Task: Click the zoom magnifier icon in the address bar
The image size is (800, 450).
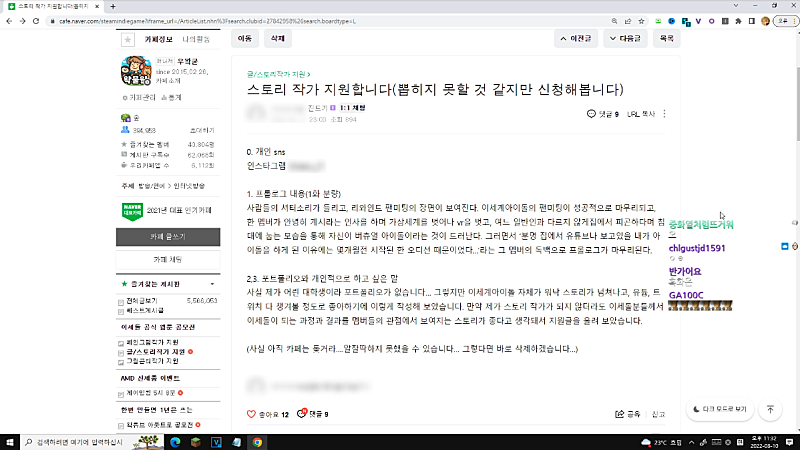Action: [614, 21]
